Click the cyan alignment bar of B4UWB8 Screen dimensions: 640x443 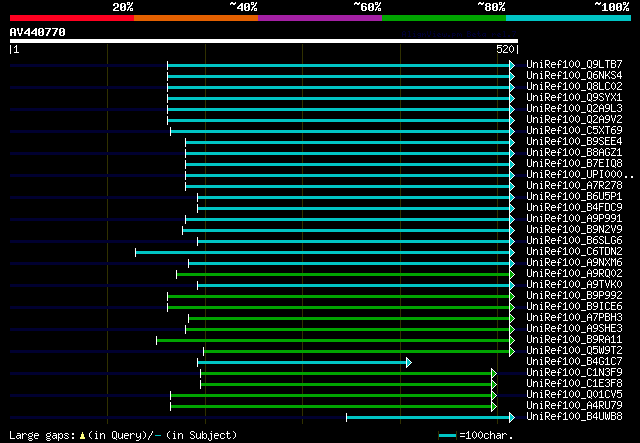(428, 417)
